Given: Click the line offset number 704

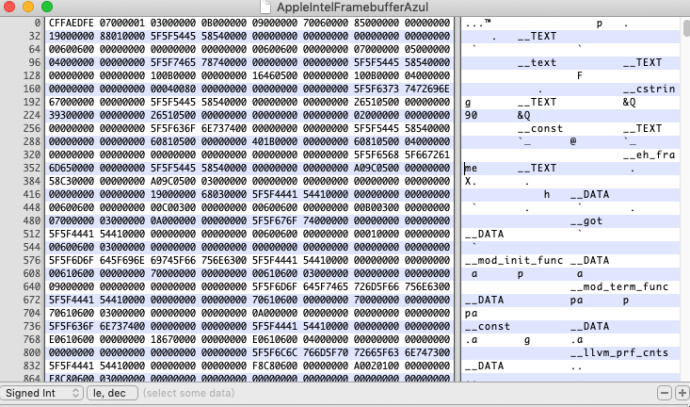Looking at the screenshot, I should pyautogui.click(x=32, y=313).
